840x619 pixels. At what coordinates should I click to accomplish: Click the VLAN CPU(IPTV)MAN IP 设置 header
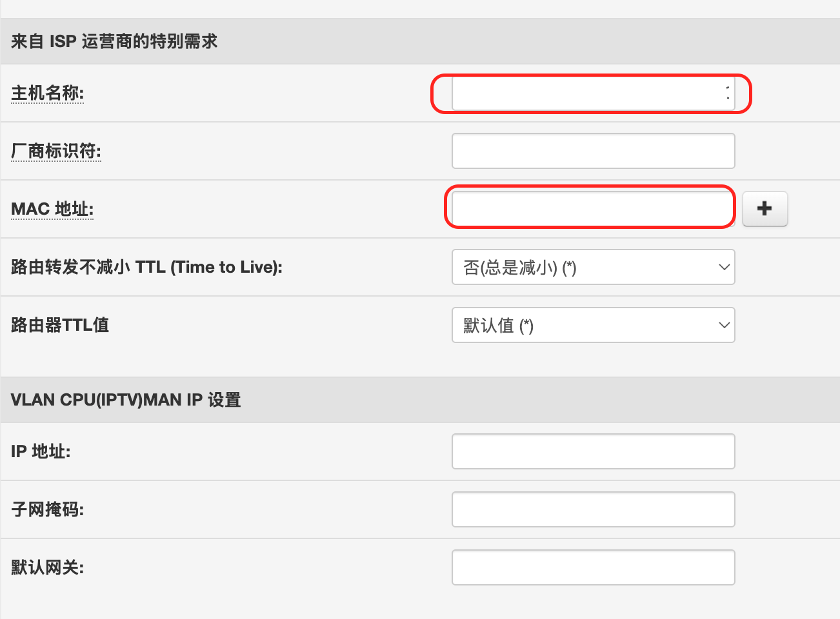pos(126,400)
